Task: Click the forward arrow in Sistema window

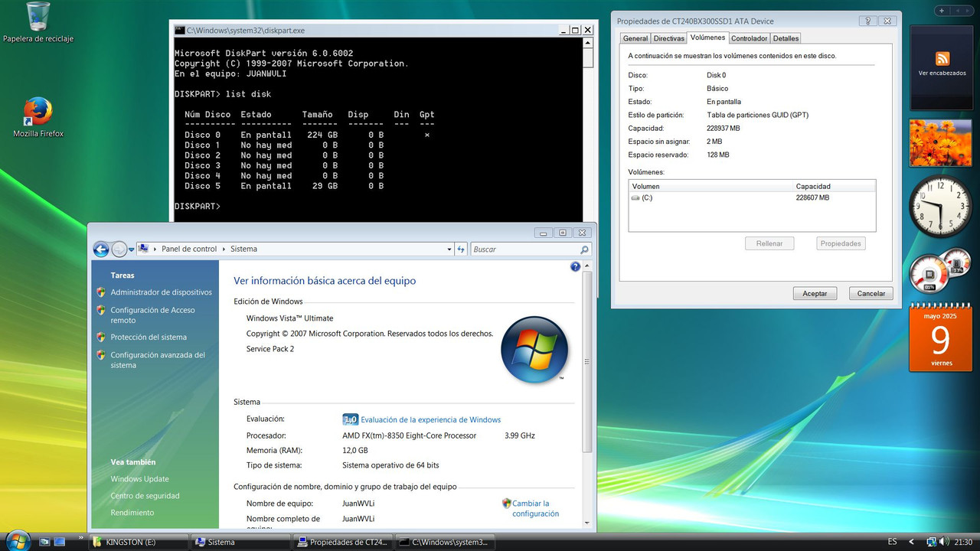Action: pos(119,249)
